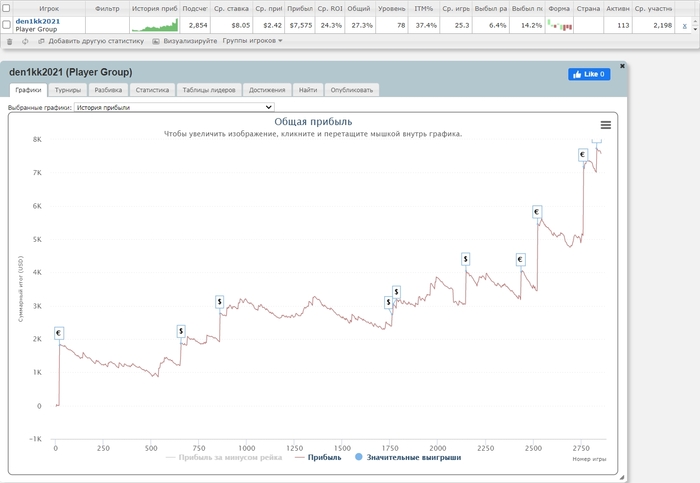This screenshot has height=483, width=700.
Task: Sort by the Ср. ставка column header
Action: [x=231, y=8]
